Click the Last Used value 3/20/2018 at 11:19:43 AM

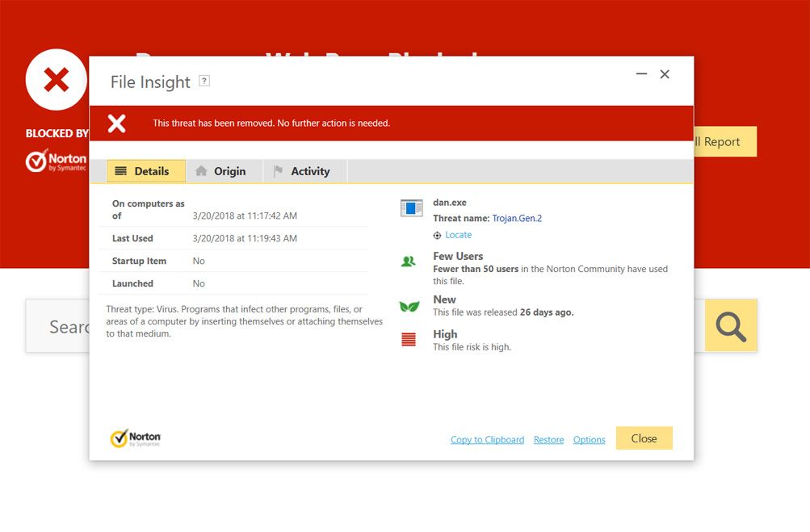pos(245,238)
